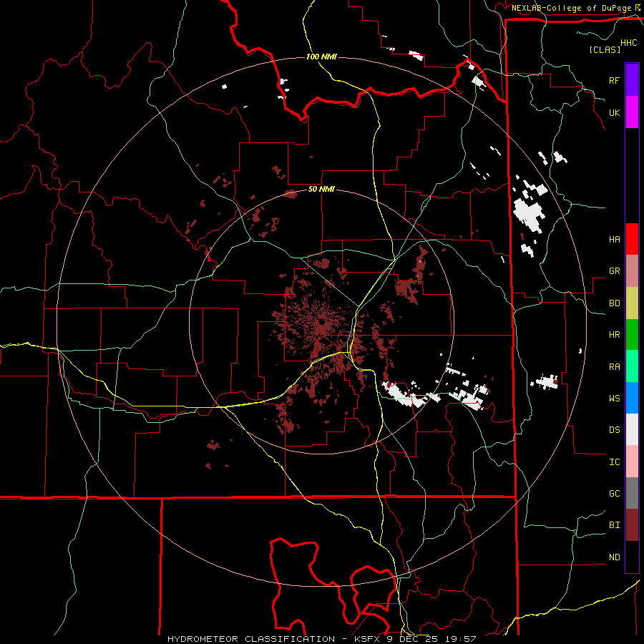Viewport: 644px width, 644px height.
Task: Click the DS white color swatch
Action: (632, 429)
